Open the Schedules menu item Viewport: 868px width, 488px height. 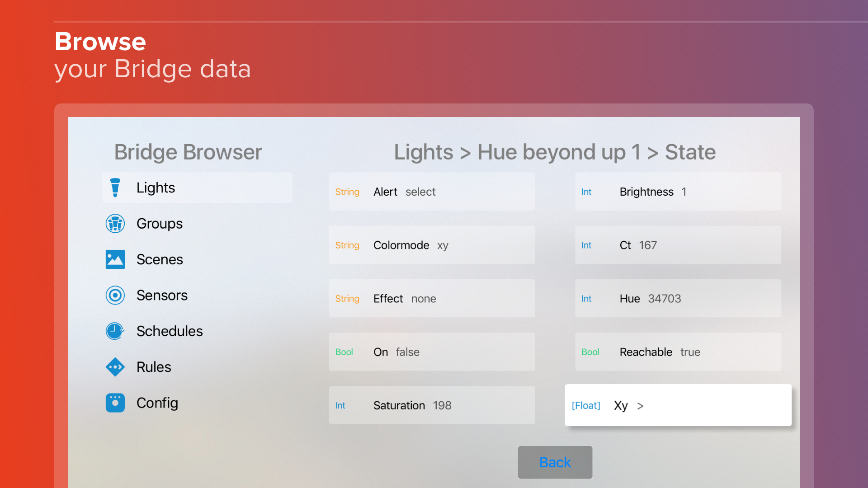click(x=197, y=331)
